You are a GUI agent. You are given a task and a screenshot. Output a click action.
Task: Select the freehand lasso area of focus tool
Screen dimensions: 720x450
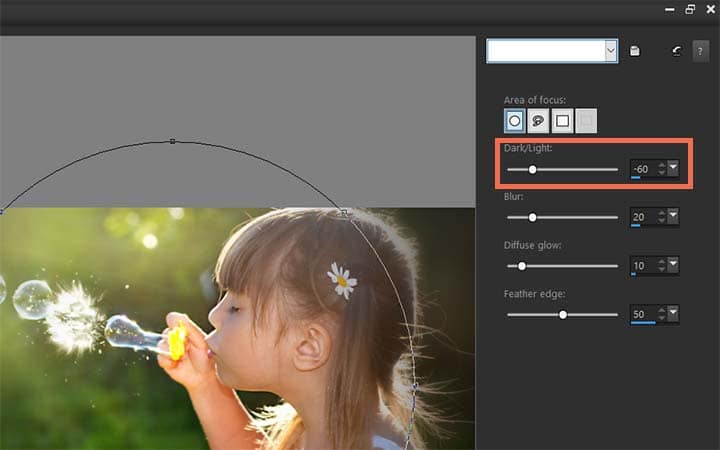(538, 121)
